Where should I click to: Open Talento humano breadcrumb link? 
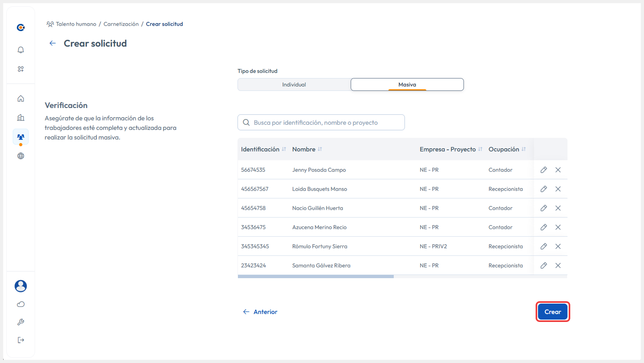pyautogui.click(x=76, y=24)
